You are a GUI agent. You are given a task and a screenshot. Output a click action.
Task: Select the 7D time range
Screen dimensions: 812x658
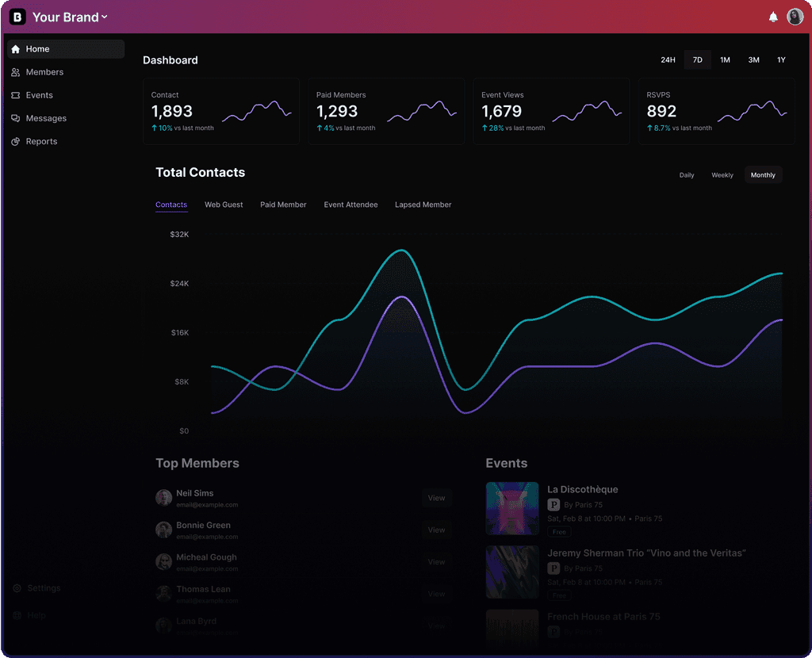pos(698,60)
